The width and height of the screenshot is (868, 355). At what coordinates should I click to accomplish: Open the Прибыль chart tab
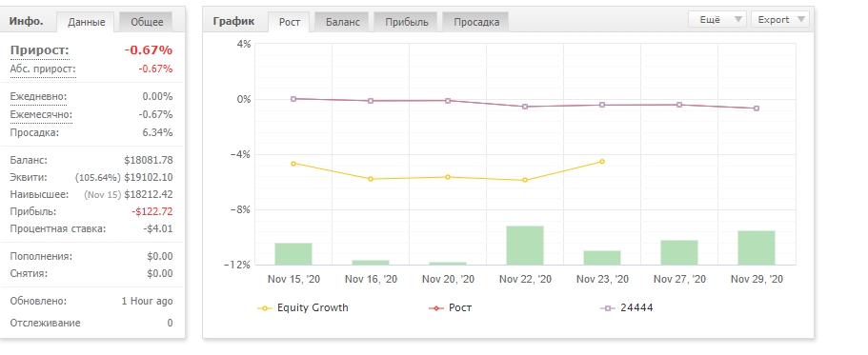tap(407, 22)
